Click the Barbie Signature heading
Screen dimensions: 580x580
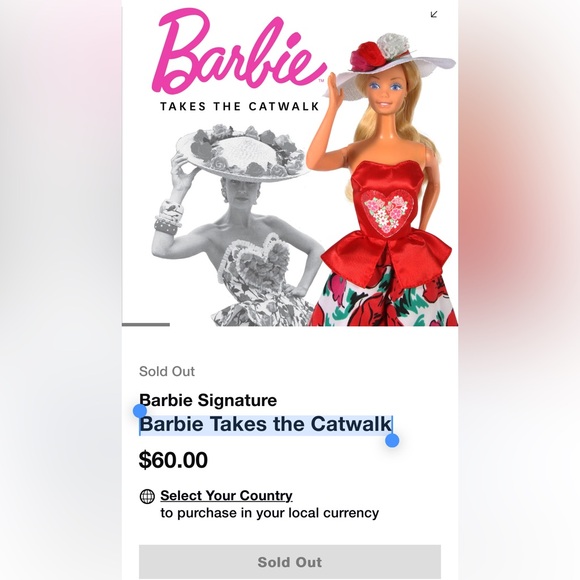[x=208, y=400]
